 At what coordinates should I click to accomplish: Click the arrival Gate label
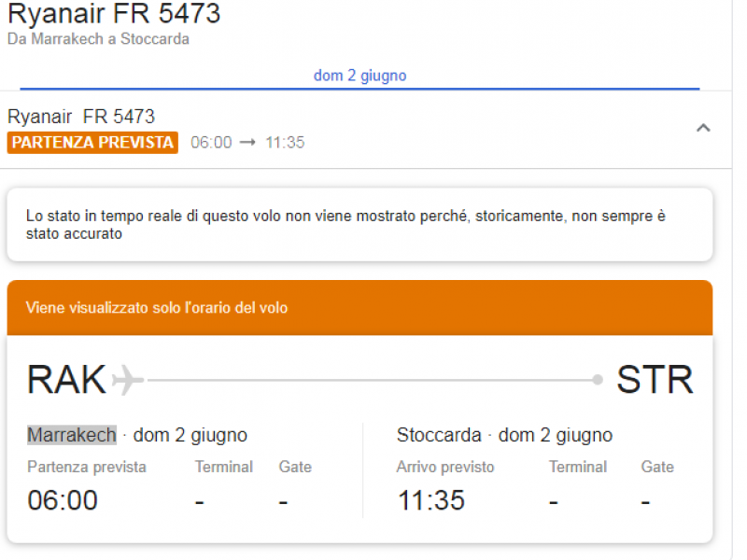click(x=657, y=467)
